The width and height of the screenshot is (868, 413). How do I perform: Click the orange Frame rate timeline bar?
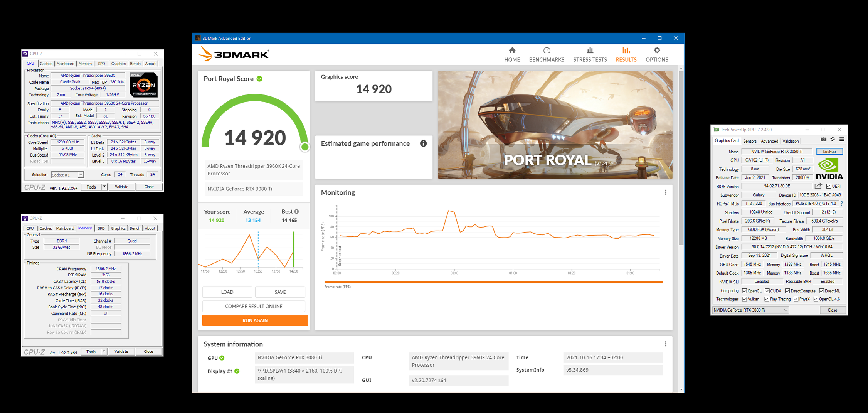tap(494, 282)
